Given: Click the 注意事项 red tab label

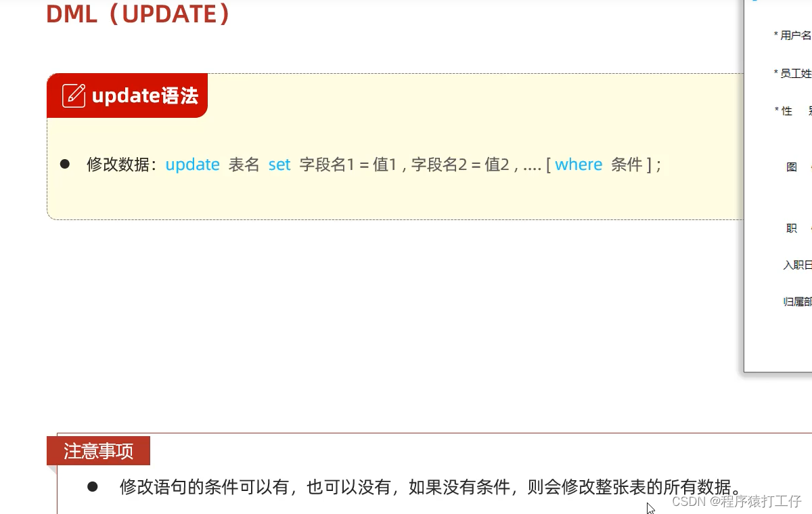Looking at the screenshot, I should [x=98, y=451].
